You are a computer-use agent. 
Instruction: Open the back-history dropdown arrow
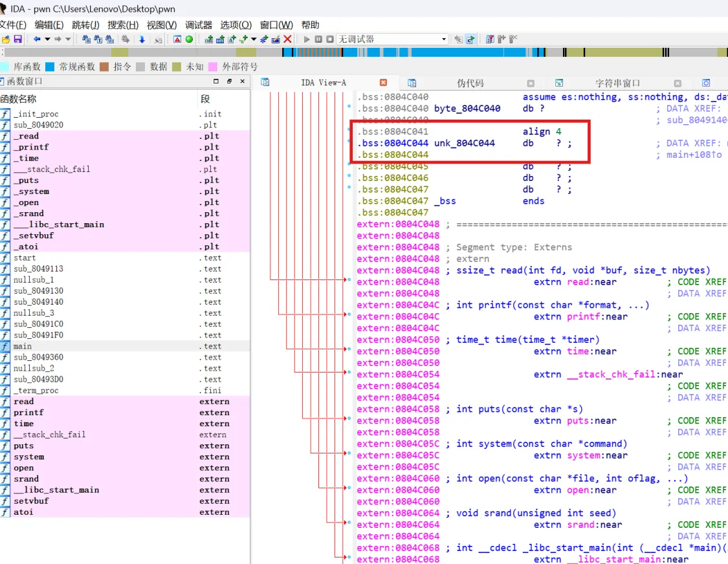tap(47, 39)
